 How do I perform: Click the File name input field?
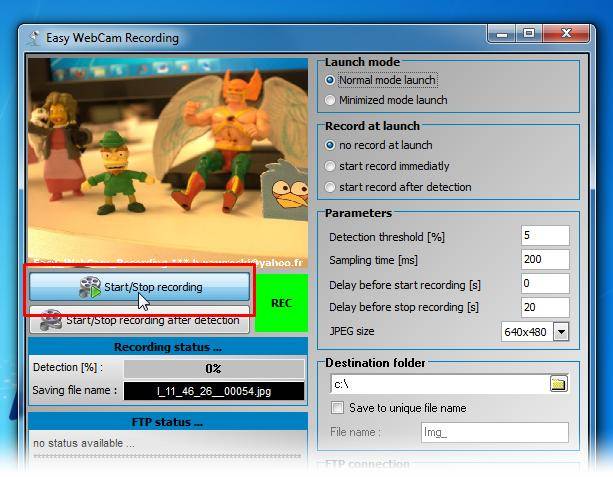495,432
